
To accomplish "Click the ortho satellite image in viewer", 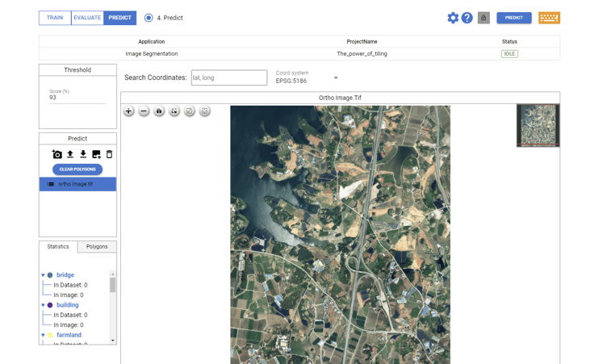I will pos(340,235).
